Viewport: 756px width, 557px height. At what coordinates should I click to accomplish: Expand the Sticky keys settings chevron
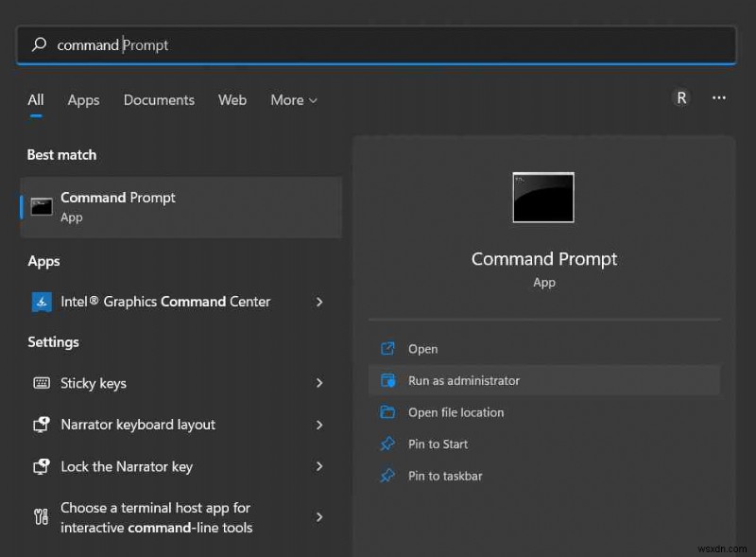319,383
